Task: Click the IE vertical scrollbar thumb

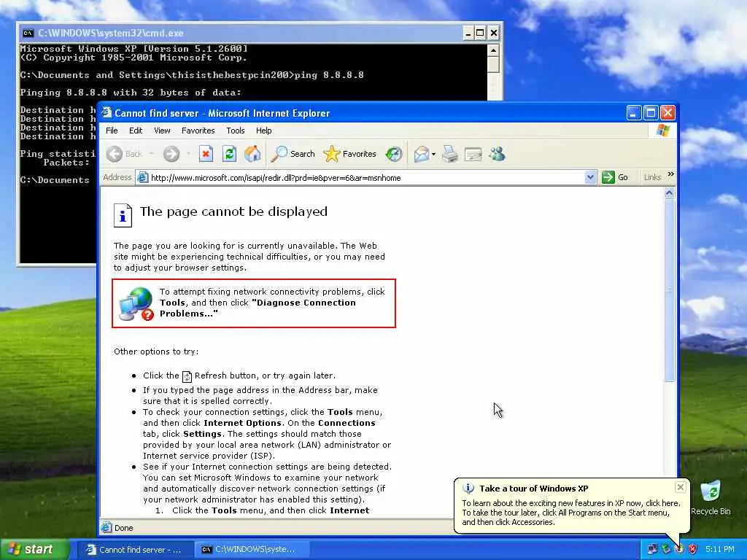Action: pyautogui.click(x=670, y=290)
